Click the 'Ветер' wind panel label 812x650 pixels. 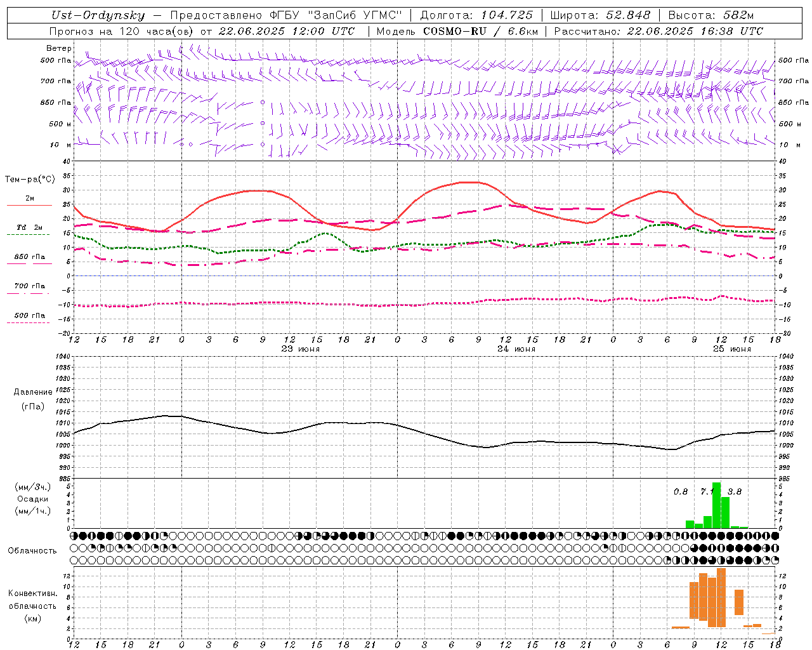point(59,48)
